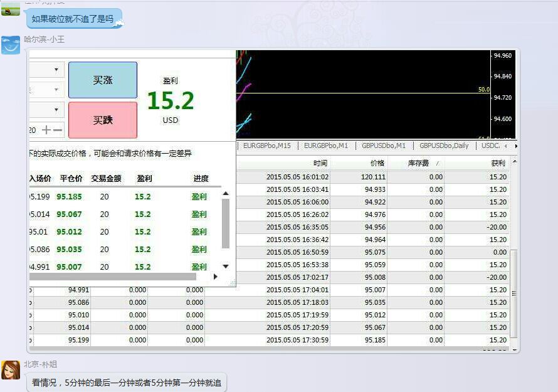558x392 pixels.
Task: Click the 买跌 buy-down button
Action: (x=102, y=120)
